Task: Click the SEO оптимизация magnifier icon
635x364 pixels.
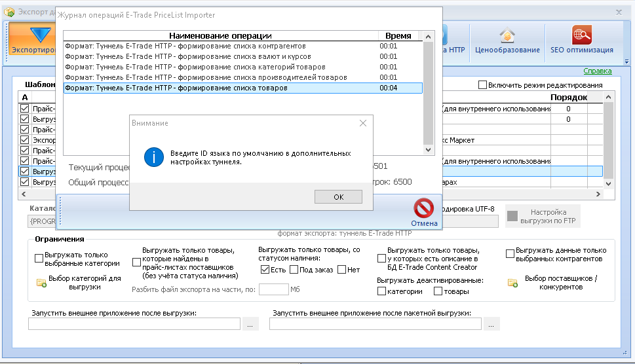Action: pyautogui.click(x=581, y=35)
